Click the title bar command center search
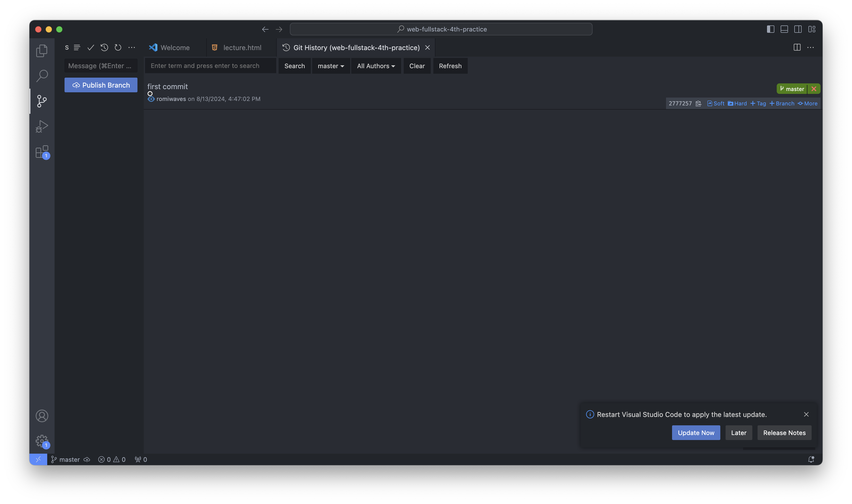The height and width of the screenshot is (504, 852). 441,29
